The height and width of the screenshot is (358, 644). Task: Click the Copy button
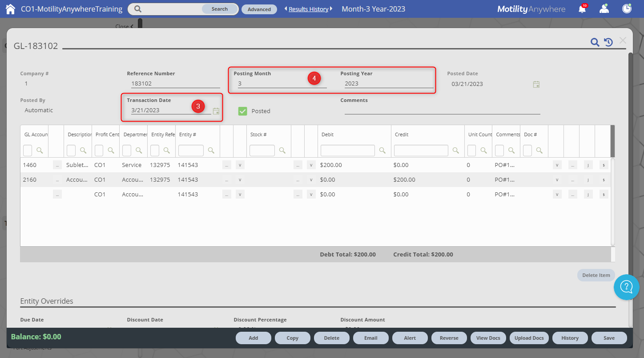click(293, 338)
